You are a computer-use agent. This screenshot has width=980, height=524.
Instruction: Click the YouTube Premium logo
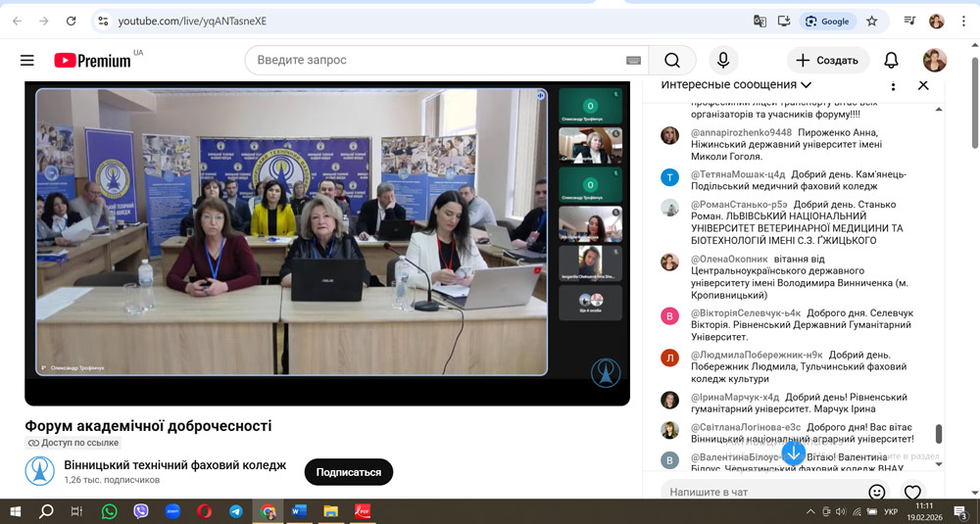93,61
